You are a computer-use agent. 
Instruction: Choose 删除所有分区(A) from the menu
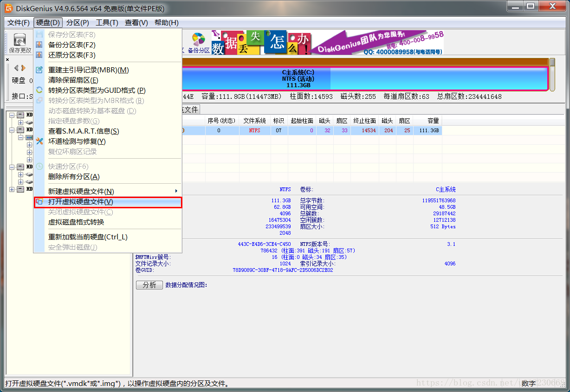click(x=108, y=177)
